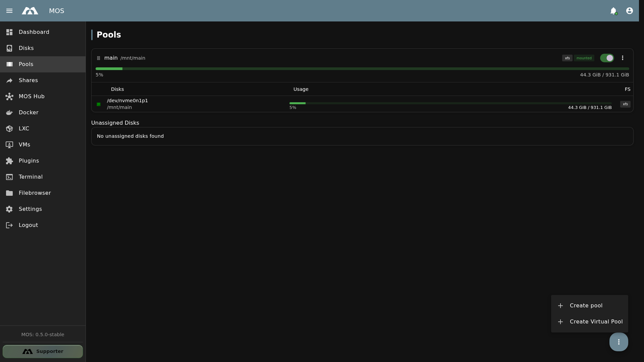Click the Dashboard sidebar icon

[x=9, y=32]
